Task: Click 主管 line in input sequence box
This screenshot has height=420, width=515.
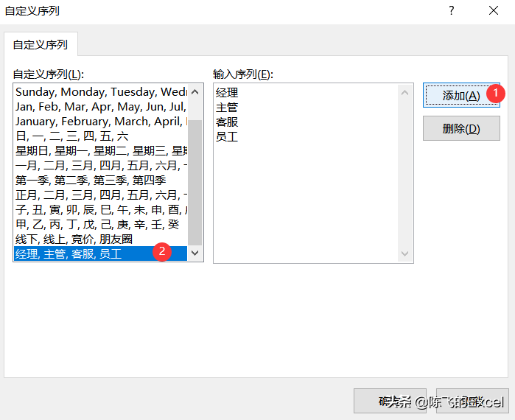Action: click(227, 108)
